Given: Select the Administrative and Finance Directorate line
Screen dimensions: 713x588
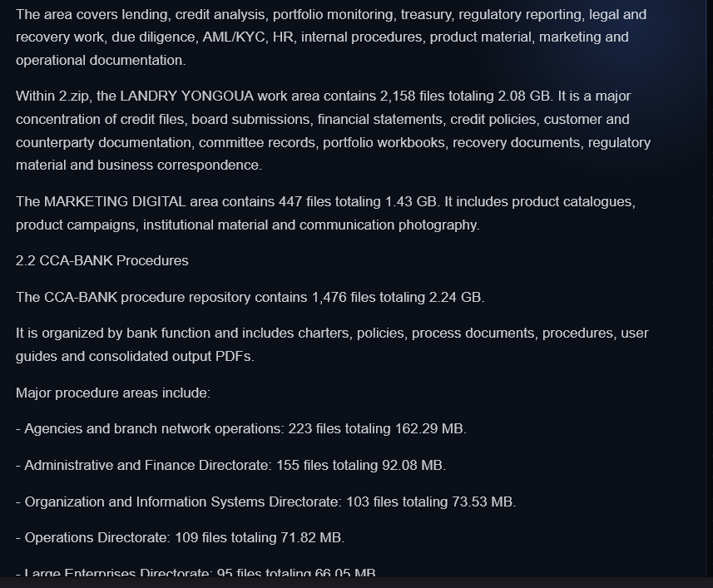Looking at the screenshot, I should pos(231,465).
